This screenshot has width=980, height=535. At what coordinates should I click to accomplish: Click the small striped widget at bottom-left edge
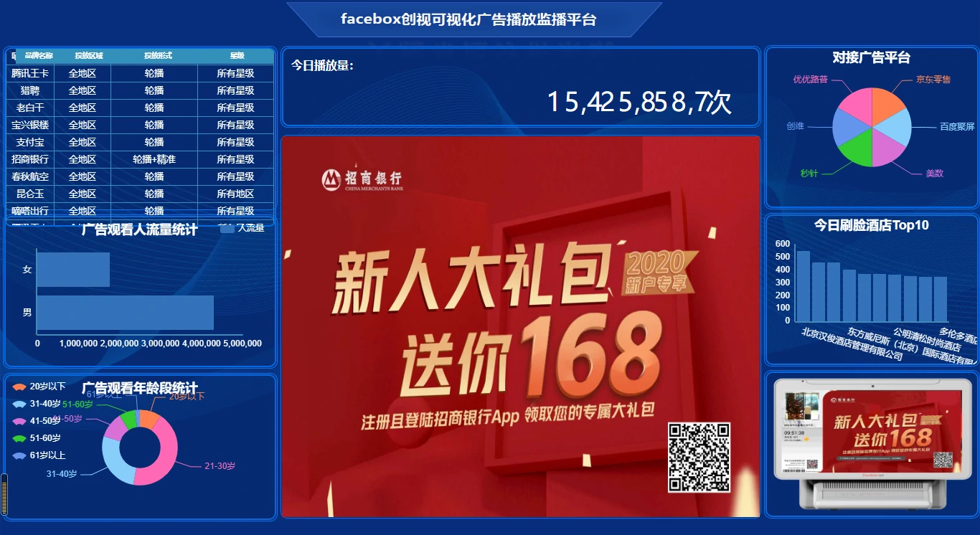pos(4,494)
